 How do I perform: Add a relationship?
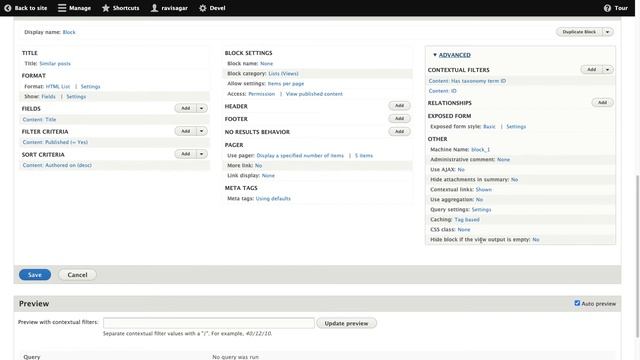(x=602, y=102)
